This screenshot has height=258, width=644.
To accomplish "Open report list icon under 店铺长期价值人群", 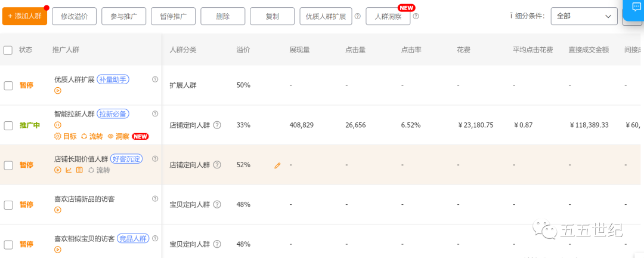I will point(79,170).
